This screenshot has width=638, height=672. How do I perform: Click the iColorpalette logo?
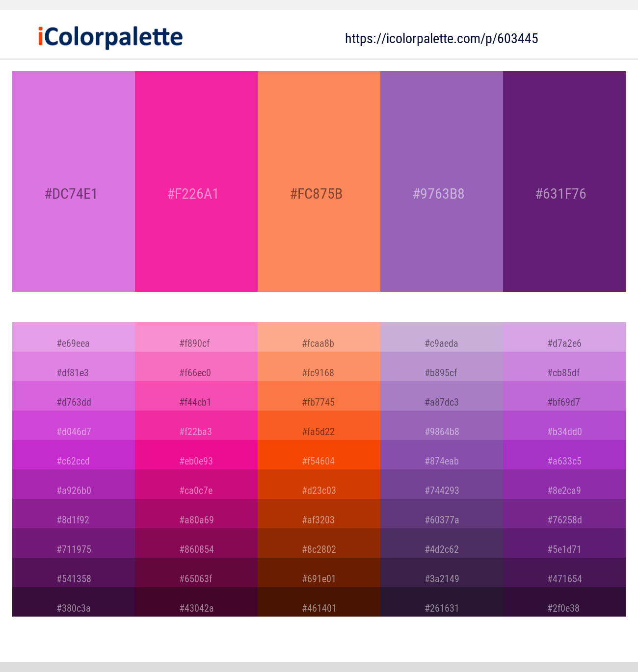tap(110, 37)
